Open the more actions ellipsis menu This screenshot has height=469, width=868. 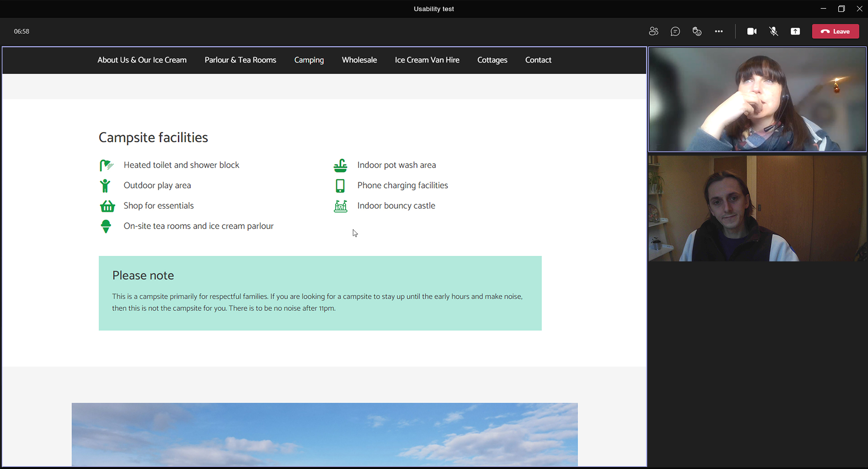click(719, 31)
